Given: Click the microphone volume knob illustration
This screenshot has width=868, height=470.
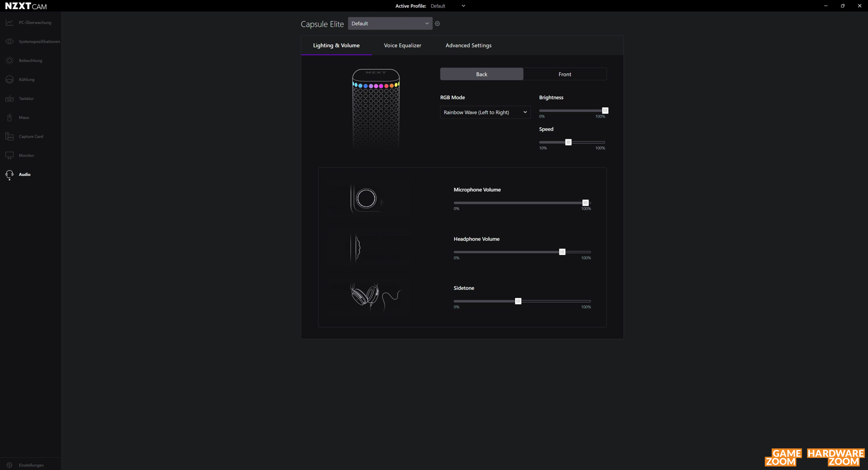Looking at the screenshot, I should tap(366, 198).
